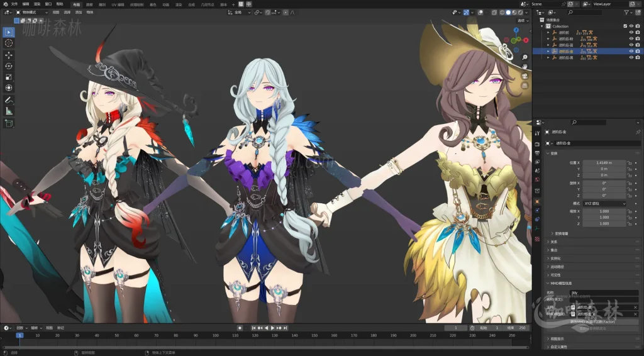
Task: Play animation forward in timeline
Action: 272,328
